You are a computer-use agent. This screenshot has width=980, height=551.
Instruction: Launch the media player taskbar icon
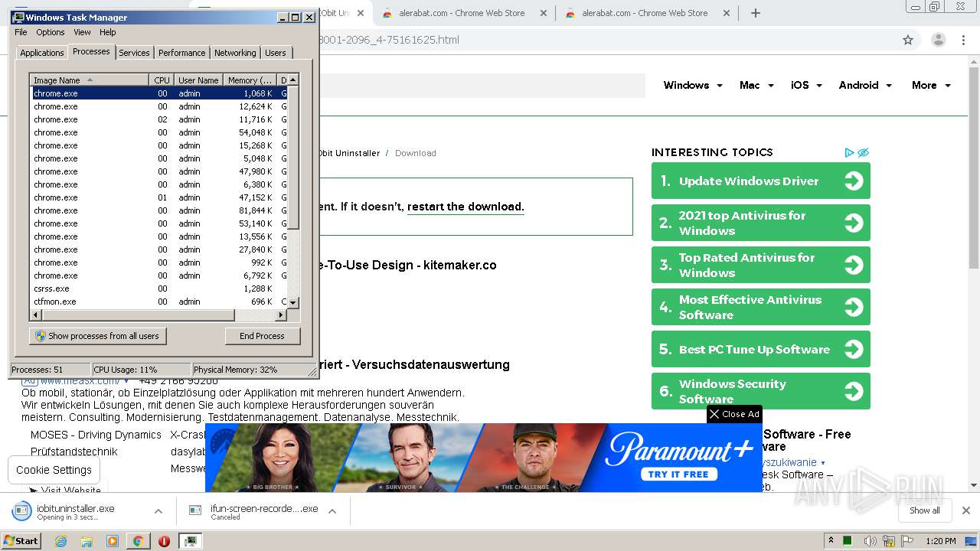click(113, 541)
